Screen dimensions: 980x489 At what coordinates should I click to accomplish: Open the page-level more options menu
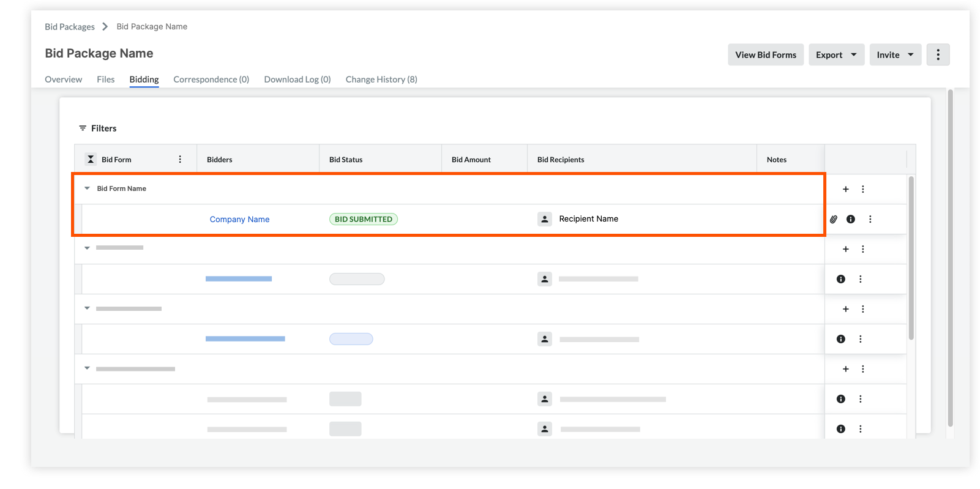click(938, 54)
